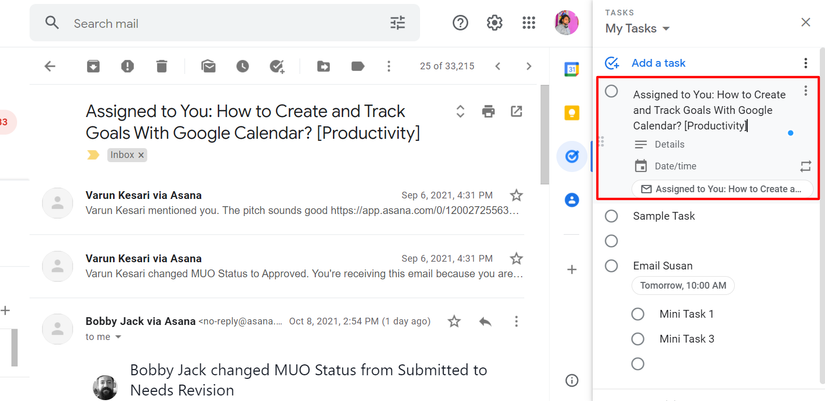Open the Support help icon

pyautogui.click(x=460, y=23)
